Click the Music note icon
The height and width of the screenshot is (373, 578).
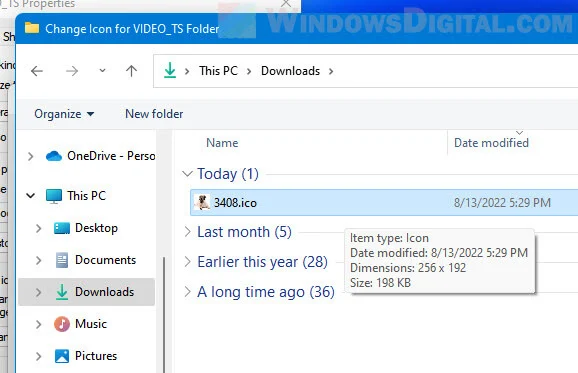[62, 324]
